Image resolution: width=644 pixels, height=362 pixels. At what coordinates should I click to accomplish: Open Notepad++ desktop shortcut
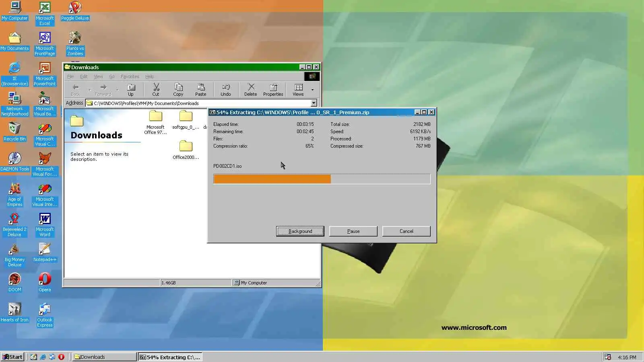[x=45, y=252]
